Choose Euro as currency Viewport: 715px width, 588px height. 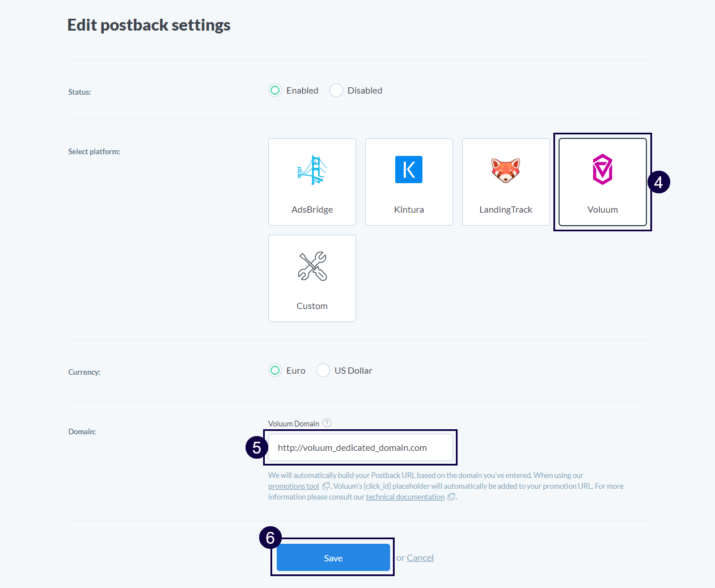point(275,370)
